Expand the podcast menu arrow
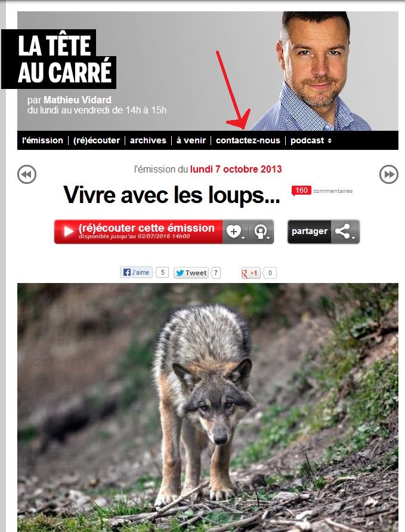The image size is (405, 532). 329,140
